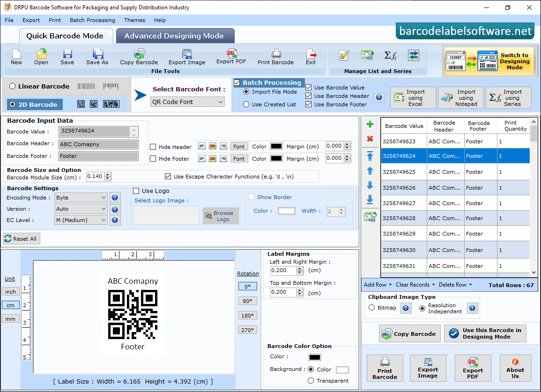Open the Batch Processing menu
This screenshot has height=392, width=541.
(92, 20)
